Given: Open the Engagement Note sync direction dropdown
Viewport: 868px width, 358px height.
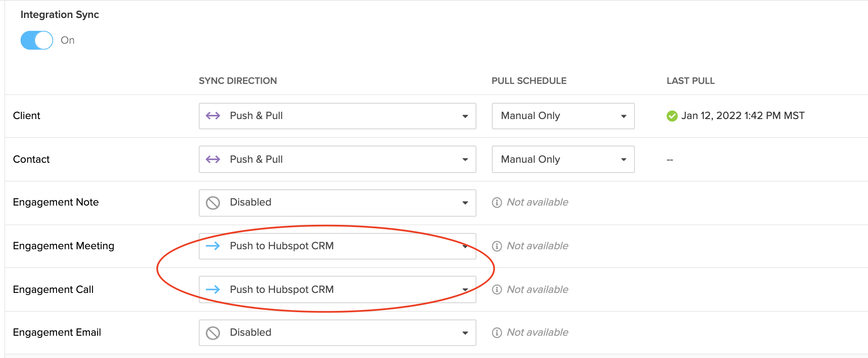Looking at the screenshot, I should (338, 203).
